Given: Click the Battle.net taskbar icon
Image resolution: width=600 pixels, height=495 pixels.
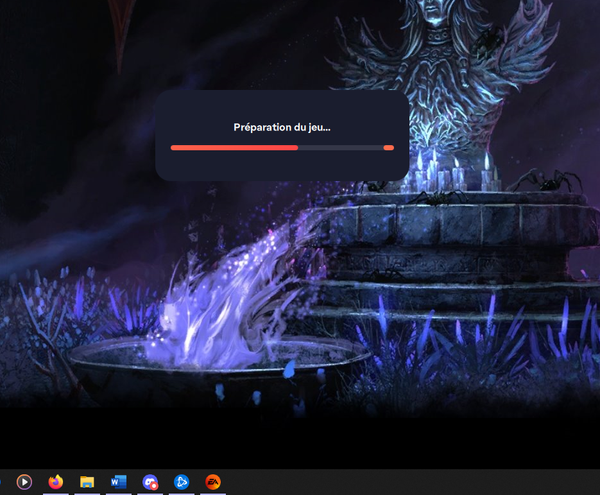Looking at the screenshot, I should [181, 482].
